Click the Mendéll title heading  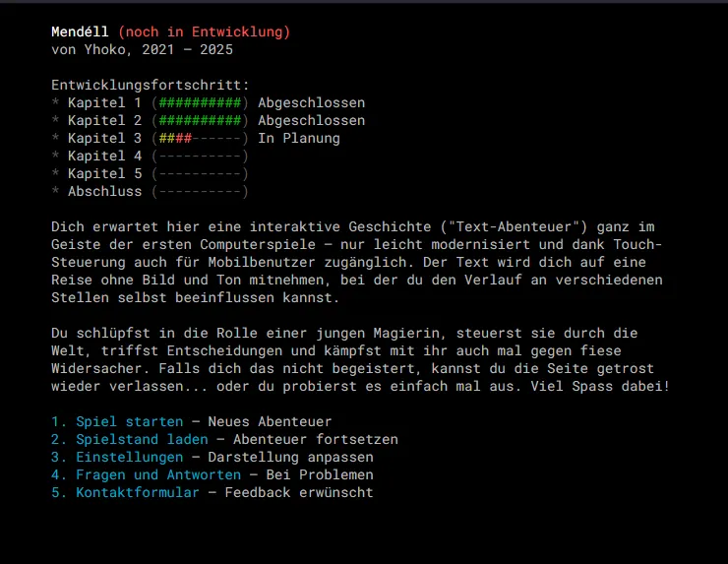pos(80,32)
